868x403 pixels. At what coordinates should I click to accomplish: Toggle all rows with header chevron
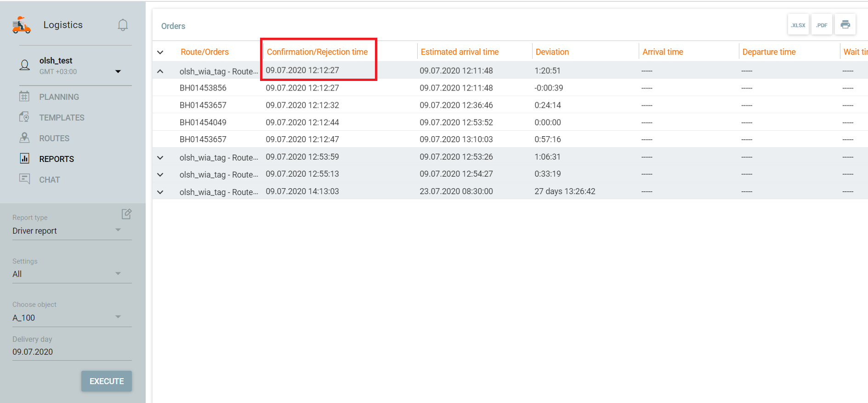(160, 52)
